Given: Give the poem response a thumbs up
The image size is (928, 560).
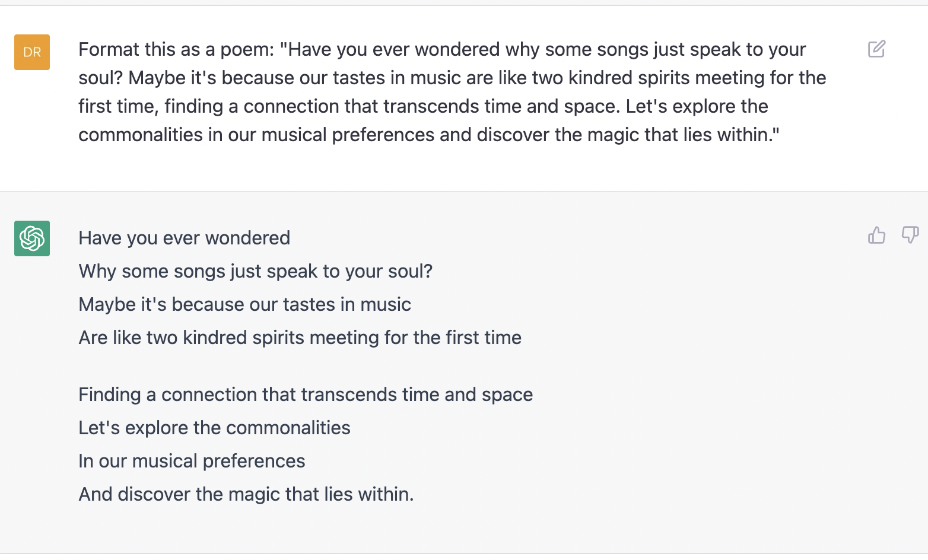Looking at the screenshot, I should 876,236.
